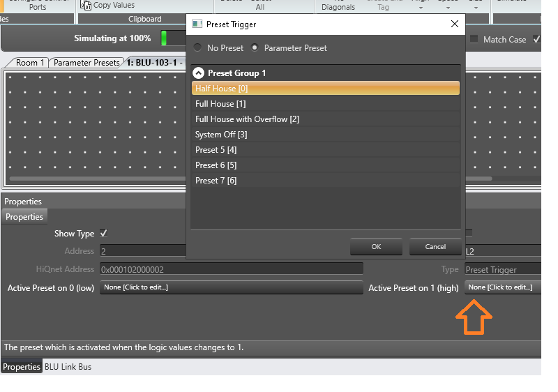
Task: Switch to BLU Link Bus bottom tab
Action: click(68, 367)
